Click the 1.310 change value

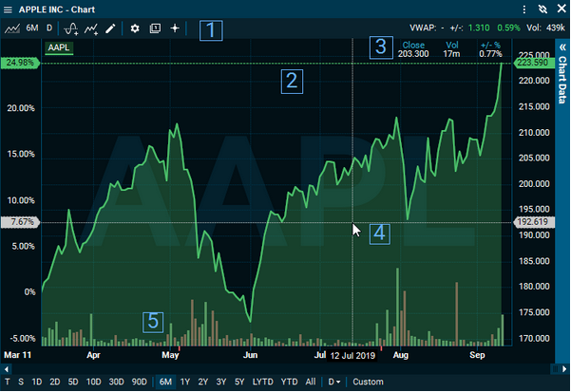[x=479, y=28]
